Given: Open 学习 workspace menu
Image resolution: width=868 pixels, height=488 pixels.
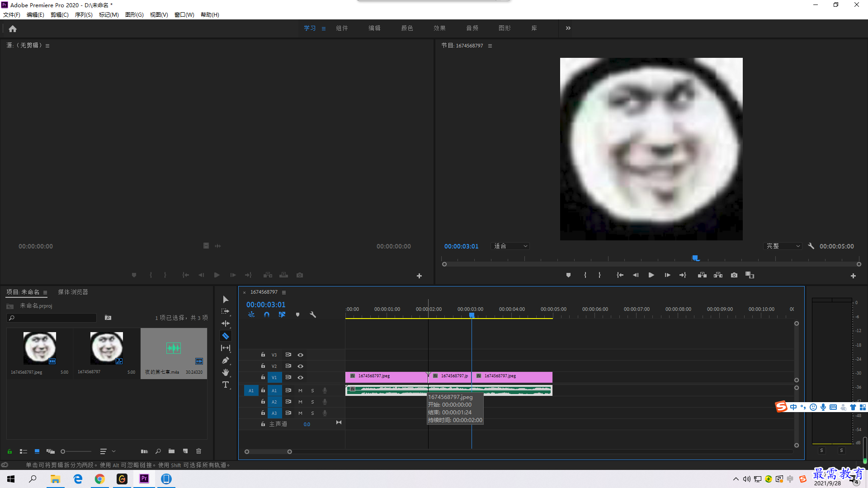Looking at the screenshot, I should [x=324, y=28].
